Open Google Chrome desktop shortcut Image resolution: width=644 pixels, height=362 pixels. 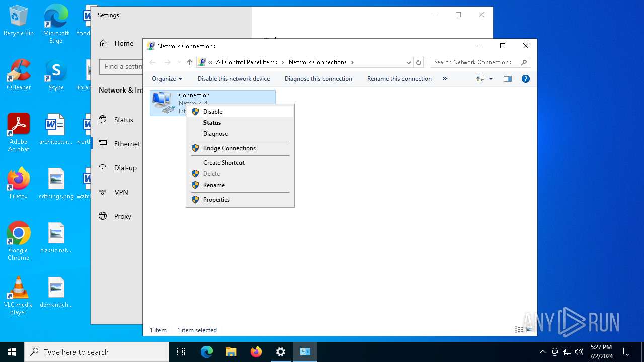tap(19, 241)
